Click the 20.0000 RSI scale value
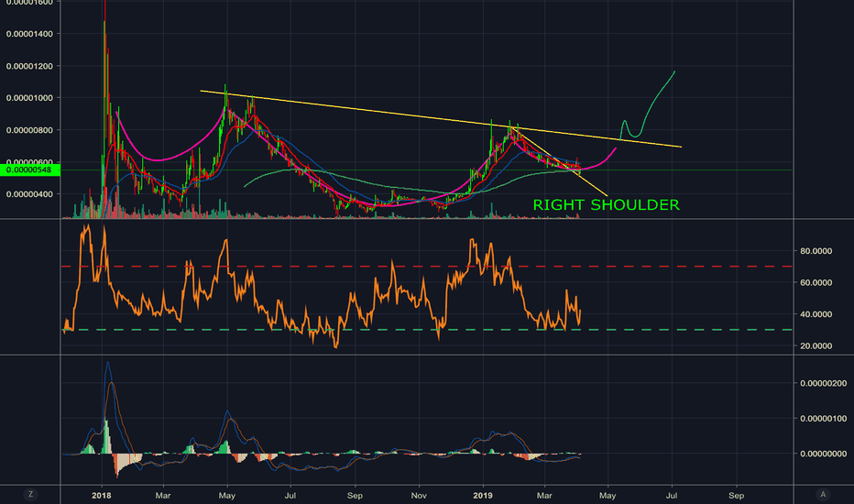 coord(816,346)
